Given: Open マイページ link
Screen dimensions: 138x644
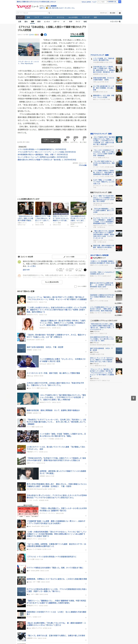Looking at the screenshot, I should [103, 13].
